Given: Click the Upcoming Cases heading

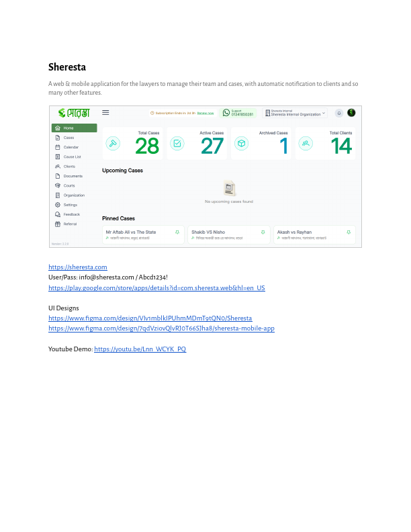Looking at the screenshot, I should click(x=122, y=171).
